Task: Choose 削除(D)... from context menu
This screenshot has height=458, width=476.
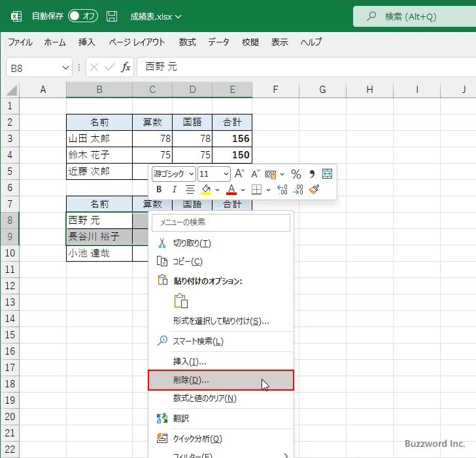Action: (x=221, y=380)
